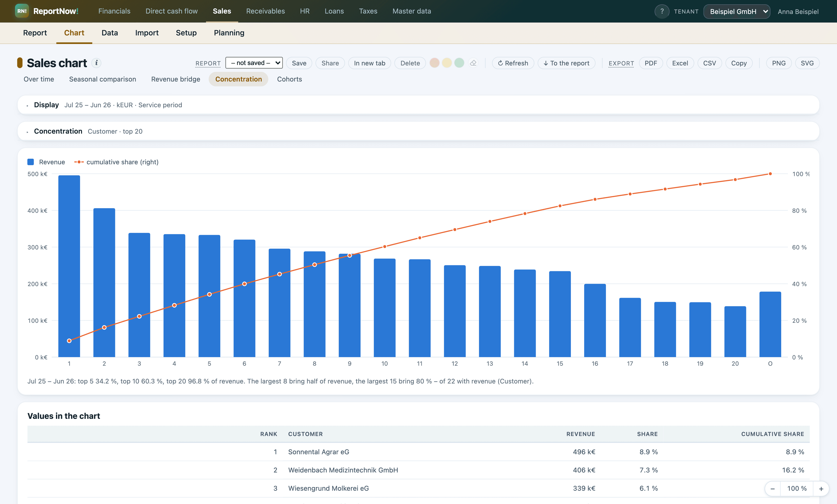837x504 pixels.
Task: Select the Seasonal comparison view
Action: pos(103,79)
